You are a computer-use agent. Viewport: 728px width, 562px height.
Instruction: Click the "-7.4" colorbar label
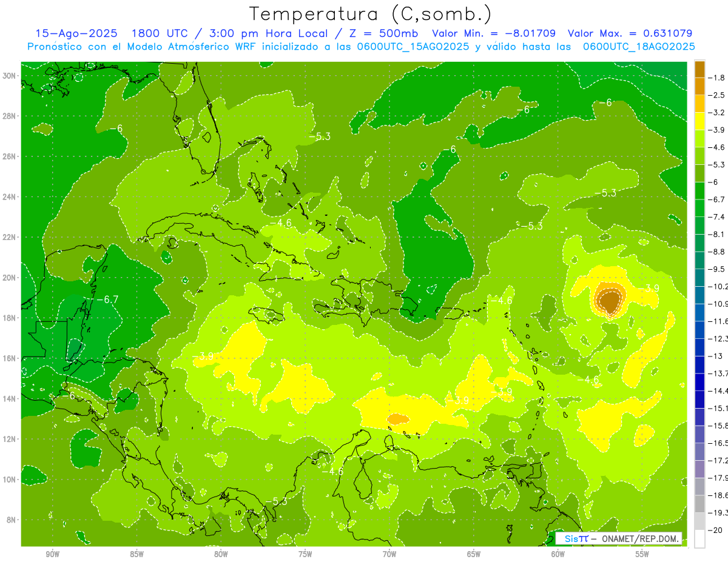coord(716,217)
